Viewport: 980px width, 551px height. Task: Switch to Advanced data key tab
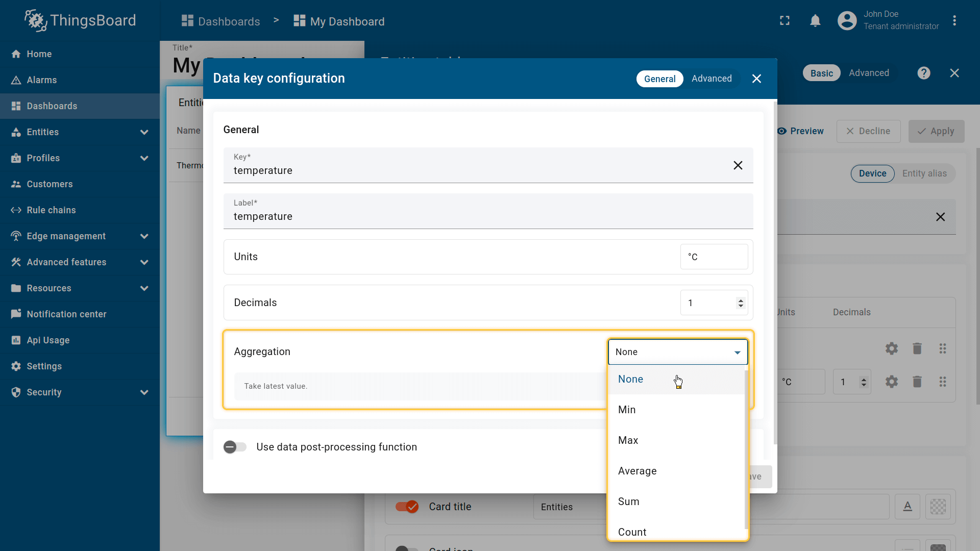(x=712, y=79)
